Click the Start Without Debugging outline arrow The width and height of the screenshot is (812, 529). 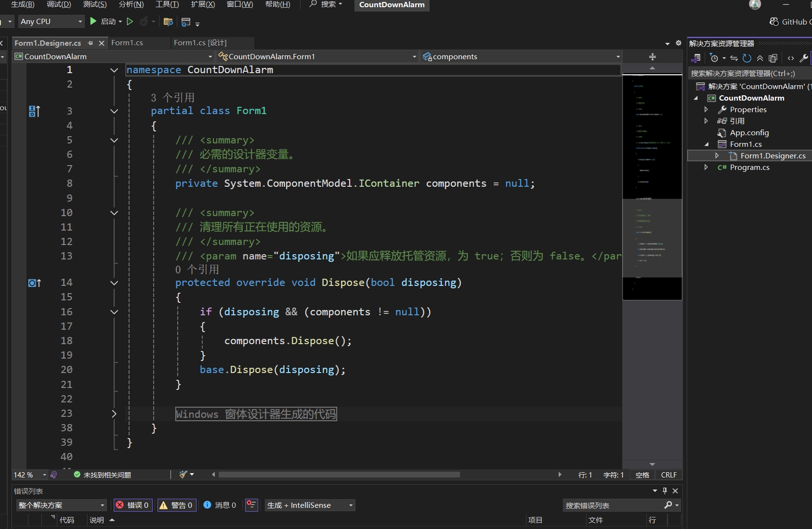pyautogui.click(x=130, y=21)
